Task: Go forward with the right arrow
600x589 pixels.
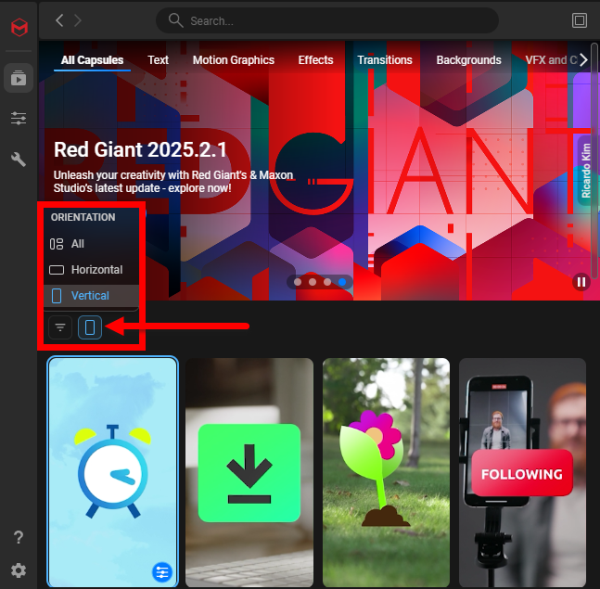Action: [78, 20]
